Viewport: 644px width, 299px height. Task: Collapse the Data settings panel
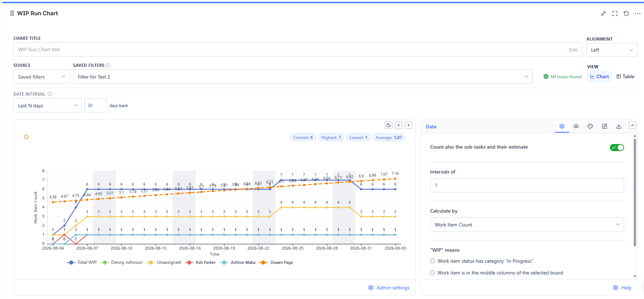[x=633, y=125]
